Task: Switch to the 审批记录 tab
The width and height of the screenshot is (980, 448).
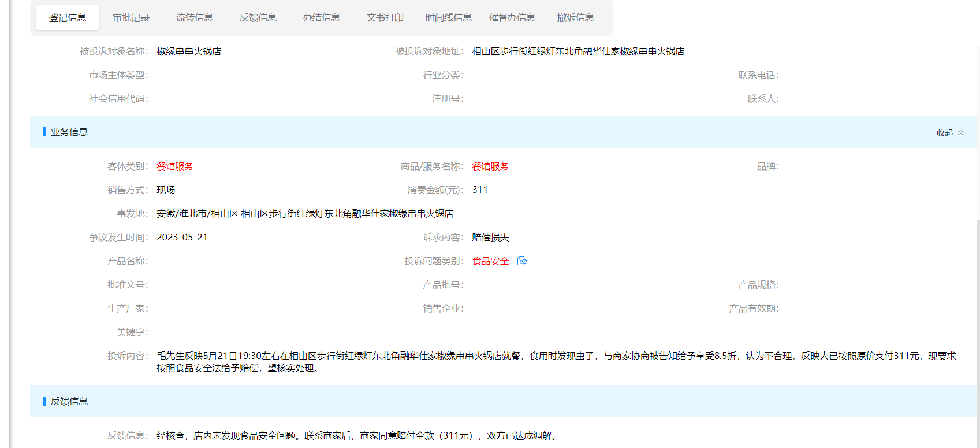Action: pyautogui.click(x=131, y=17)
